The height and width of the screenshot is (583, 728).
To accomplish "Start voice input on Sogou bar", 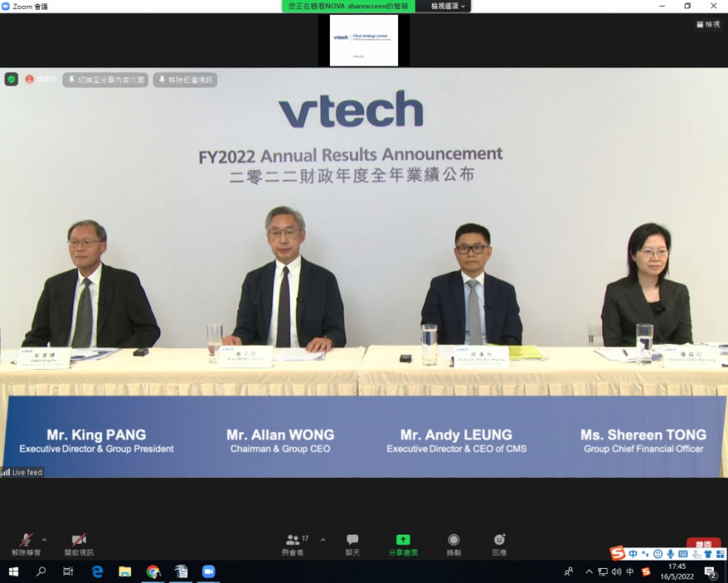I will (x=671, y=554).
